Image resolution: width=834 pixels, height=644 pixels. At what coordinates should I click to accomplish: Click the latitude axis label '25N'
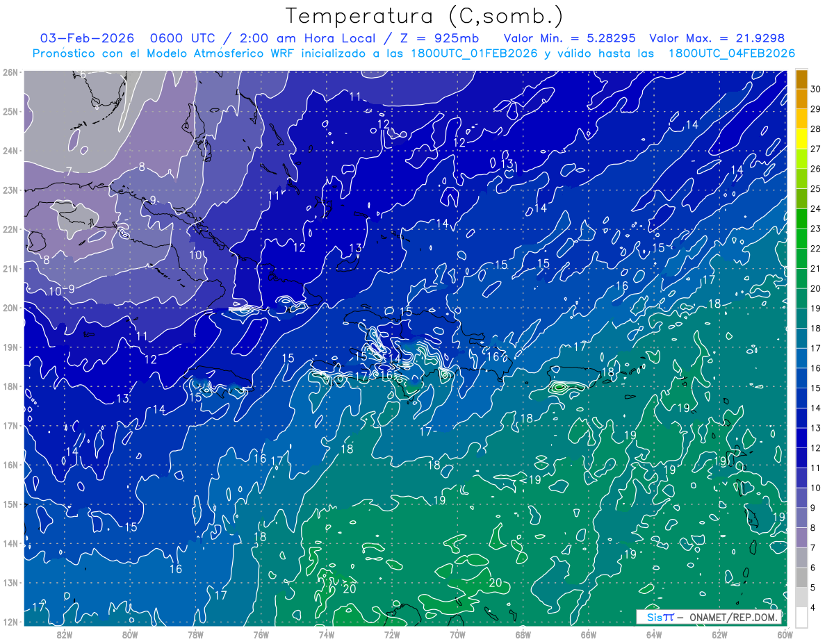[x=10, y=111]
